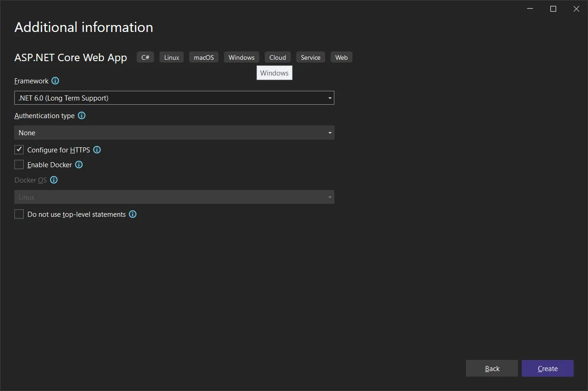Viewport: 588px width, 391px height.
Task: Open the Framework .NET 6.0 dropdown
Action: point(174,98)
